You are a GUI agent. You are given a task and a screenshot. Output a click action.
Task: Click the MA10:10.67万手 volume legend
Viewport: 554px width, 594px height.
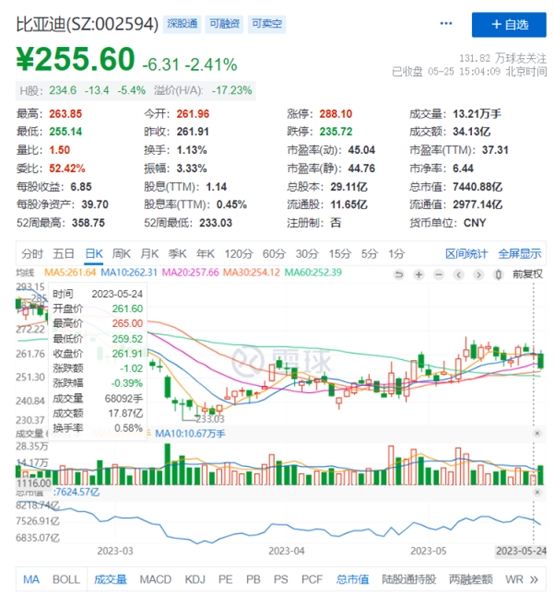pyautogui.click(x=190, y=433)
